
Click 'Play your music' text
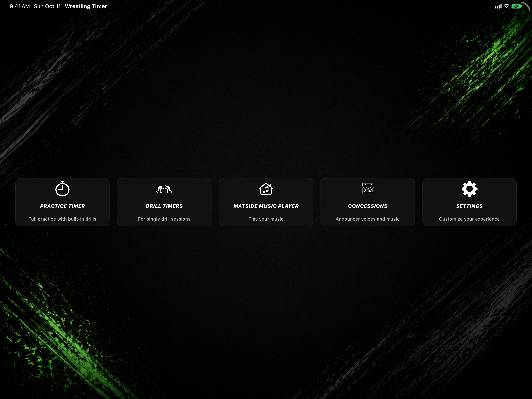[x=266, y=219]
